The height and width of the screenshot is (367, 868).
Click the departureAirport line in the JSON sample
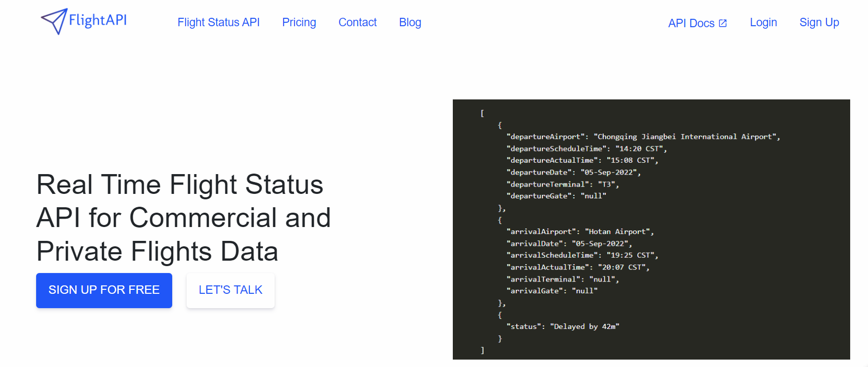[x=643, y=137]
